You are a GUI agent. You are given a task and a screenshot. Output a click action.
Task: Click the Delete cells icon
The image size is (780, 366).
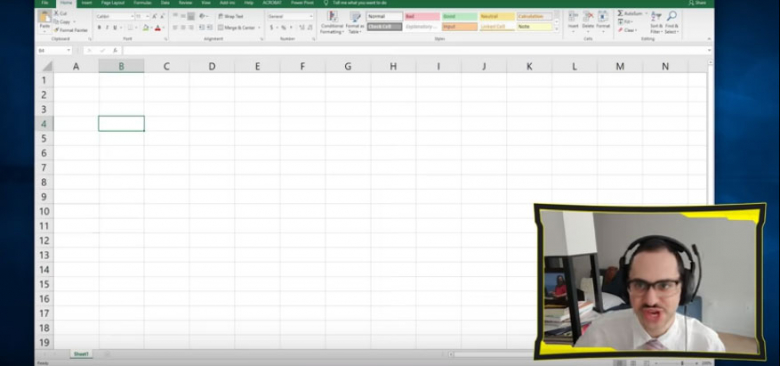click(588, 16)
